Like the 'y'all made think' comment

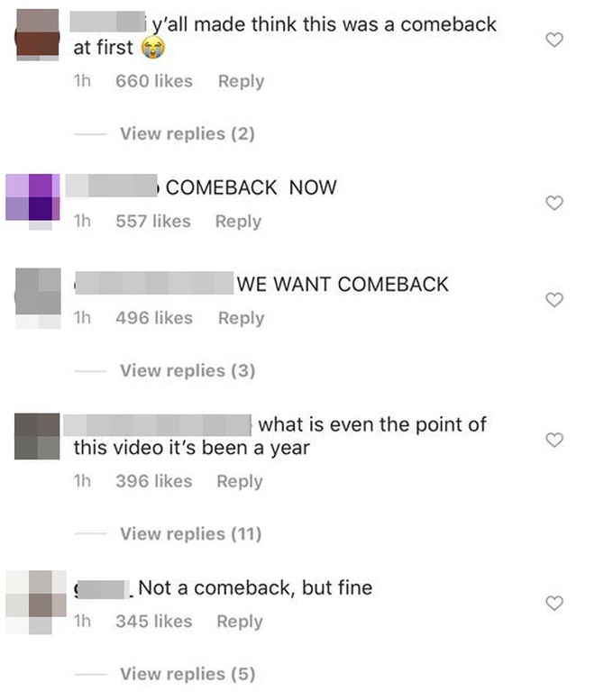pyautogui.click(x=554, y=40)
